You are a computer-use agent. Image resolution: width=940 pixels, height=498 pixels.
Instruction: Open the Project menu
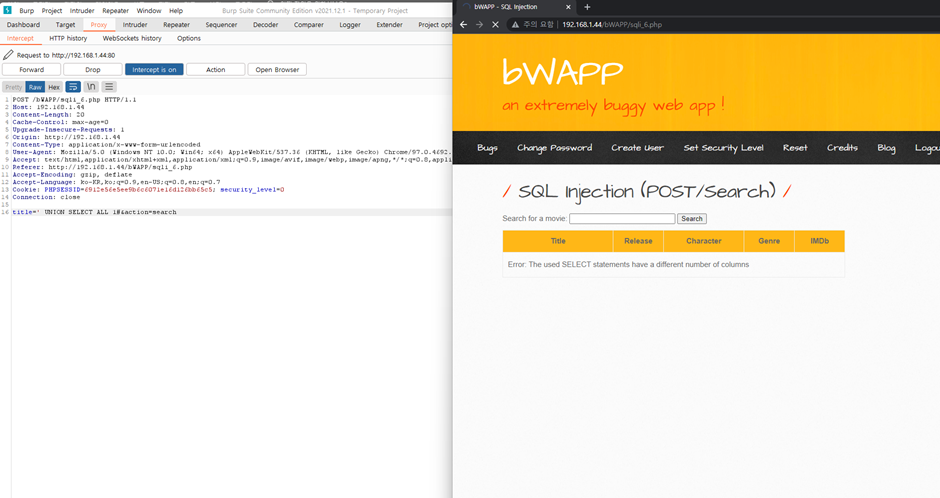click(52, 11)
